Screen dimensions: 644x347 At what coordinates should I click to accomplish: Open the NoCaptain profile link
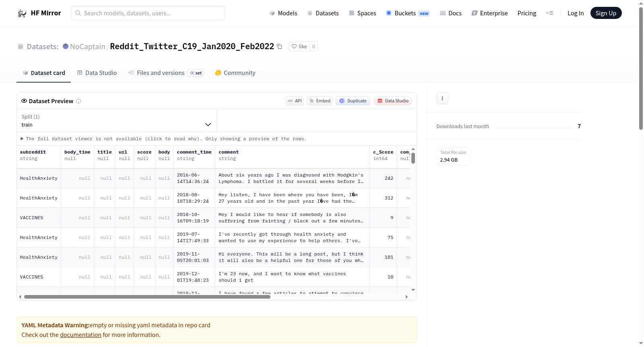[88, 46]
